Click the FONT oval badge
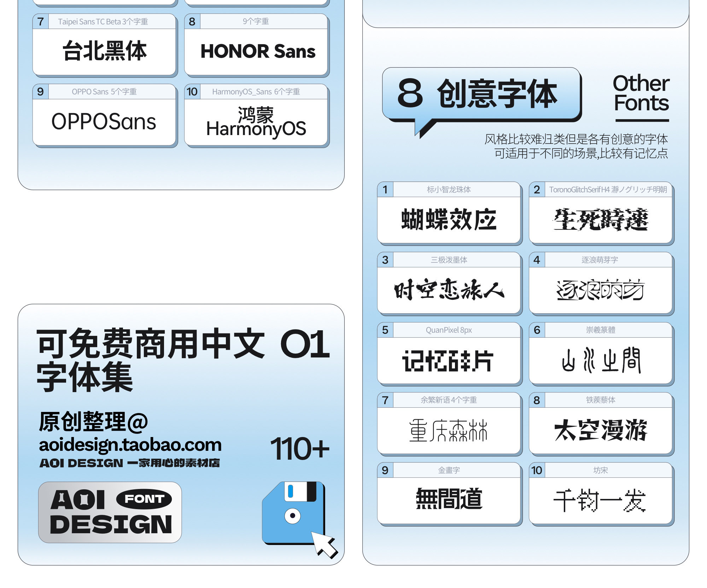The image size is (707, 588). tap(144, 499)
